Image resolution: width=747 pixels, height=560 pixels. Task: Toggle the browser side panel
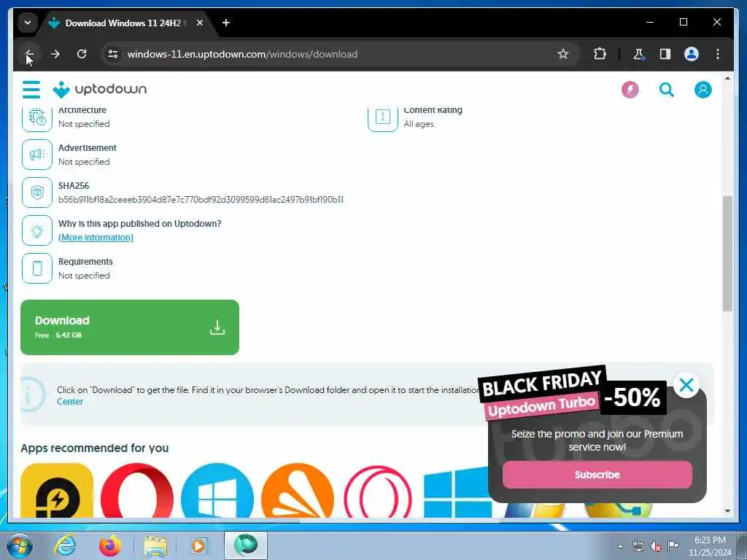click(x=665, y=54)
